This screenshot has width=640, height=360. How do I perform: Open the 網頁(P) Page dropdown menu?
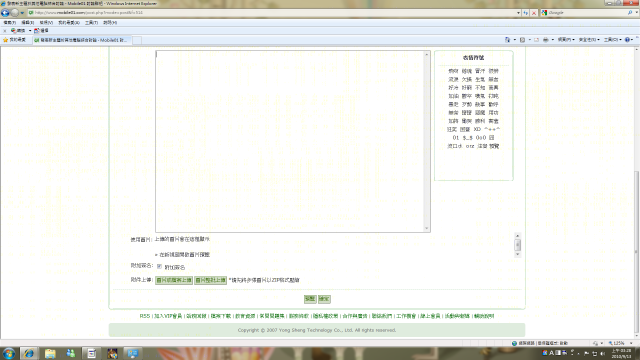coord(566,40)
